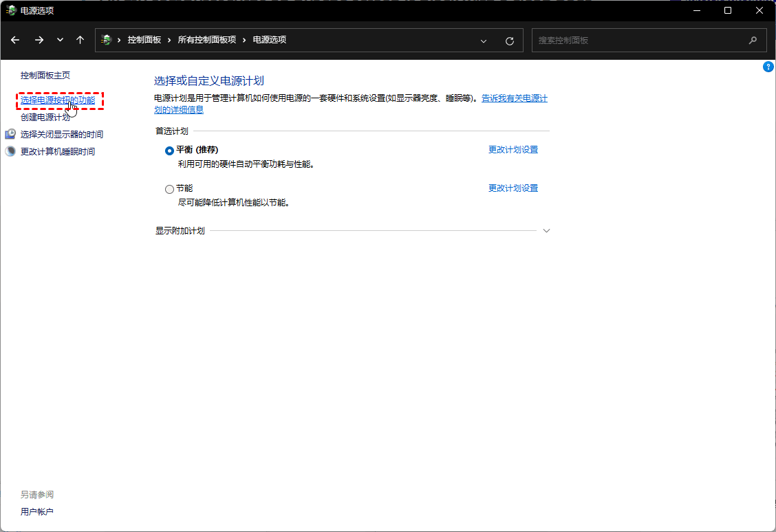Open the blue help question mark
The width and height of the screenshot is (776, 532).
768,67
